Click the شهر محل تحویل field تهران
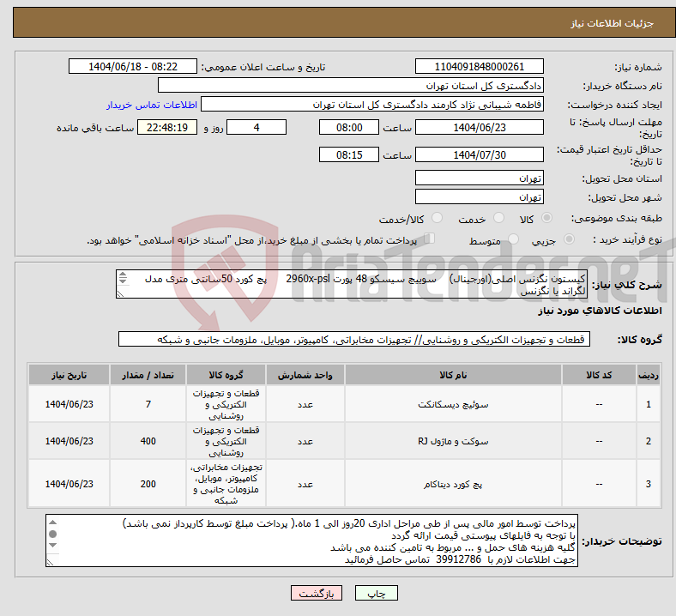The image size is (676, 616). pyautogui.click(x=479, y=196)
